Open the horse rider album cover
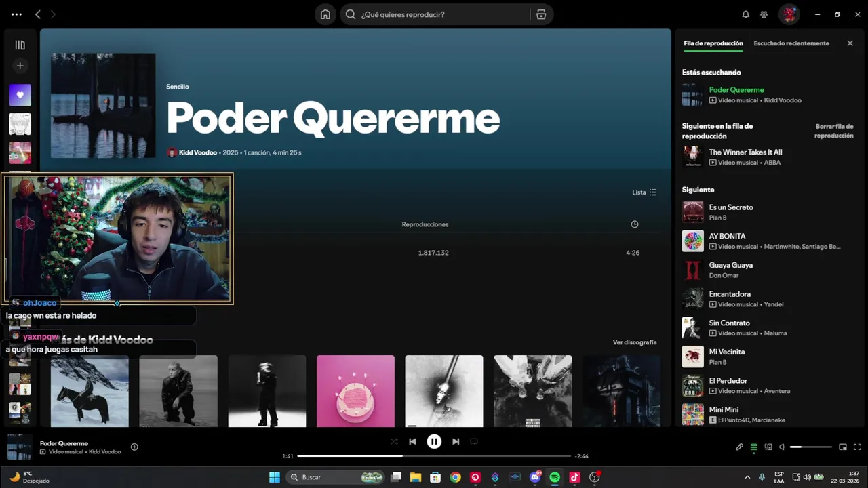Screen dimensions: 868x488 click(90, 391)
